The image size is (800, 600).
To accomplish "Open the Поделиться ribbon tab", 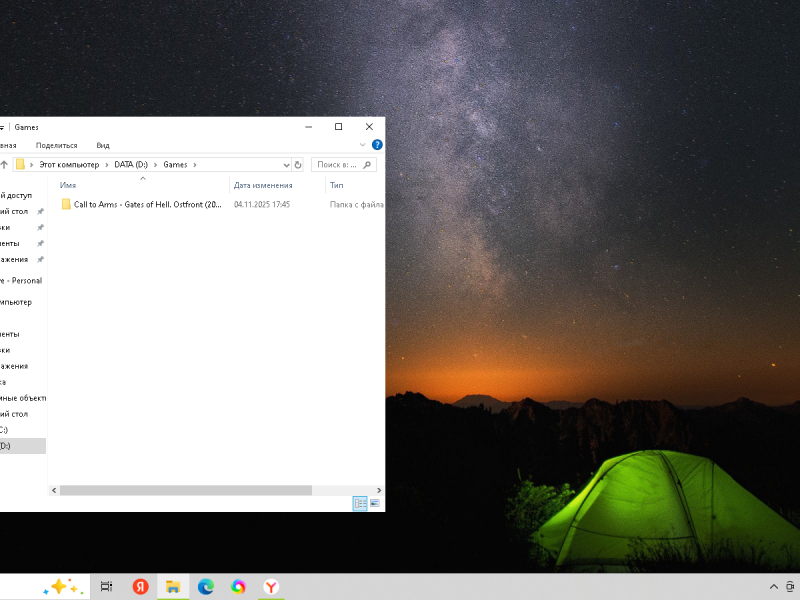I will click(x=56, y=145).
